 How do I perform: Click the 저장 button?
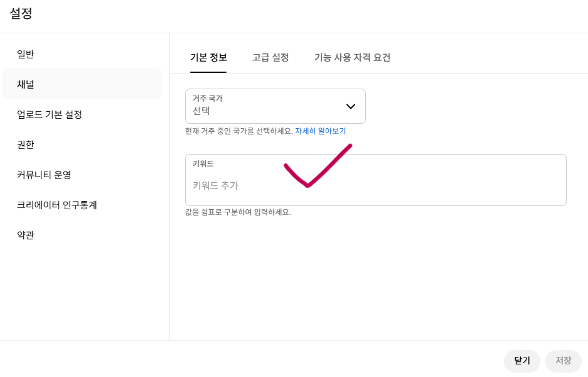pos(563,361)
